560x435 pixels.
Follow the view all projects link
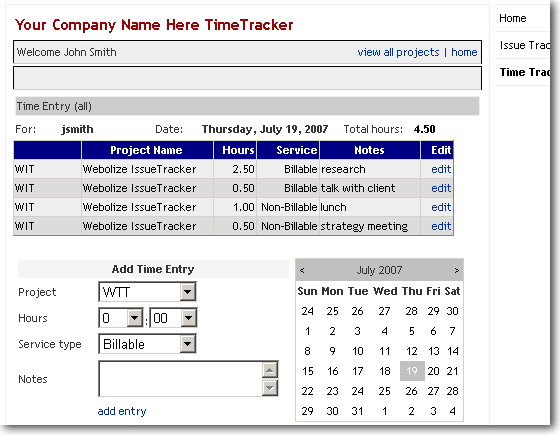click(398, 52)
